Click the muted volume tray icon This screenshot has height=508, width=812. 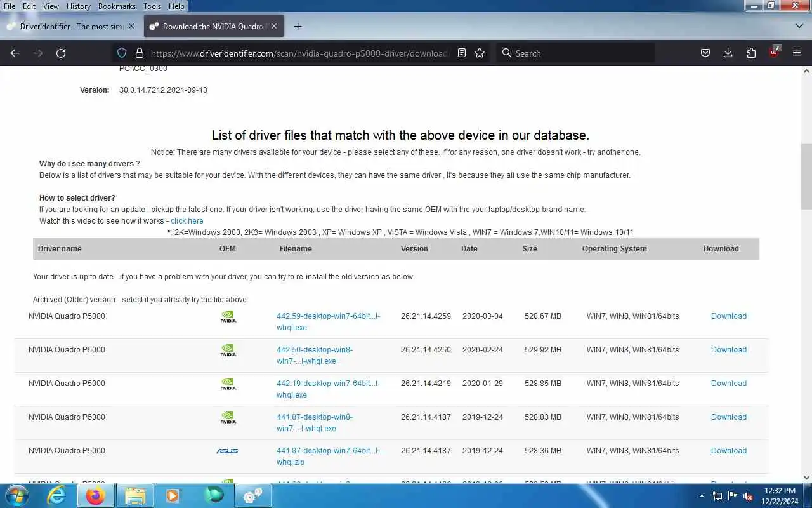(x=748, y=496)
